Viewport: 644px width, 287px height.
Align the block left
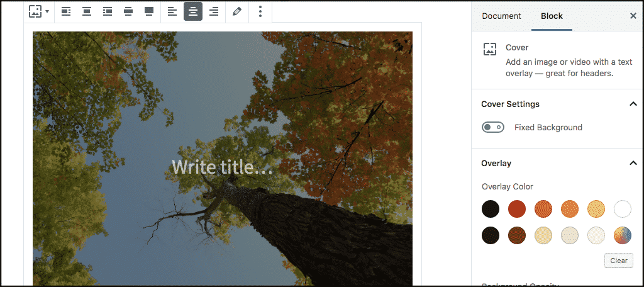(x=66, y=11)
